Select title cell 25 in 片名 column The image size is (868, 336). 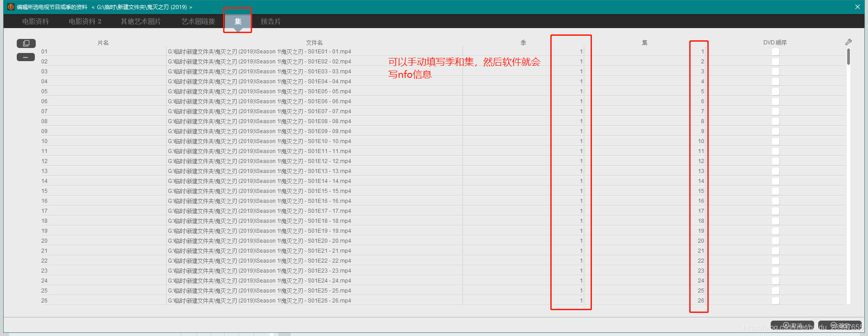(103, 291)
